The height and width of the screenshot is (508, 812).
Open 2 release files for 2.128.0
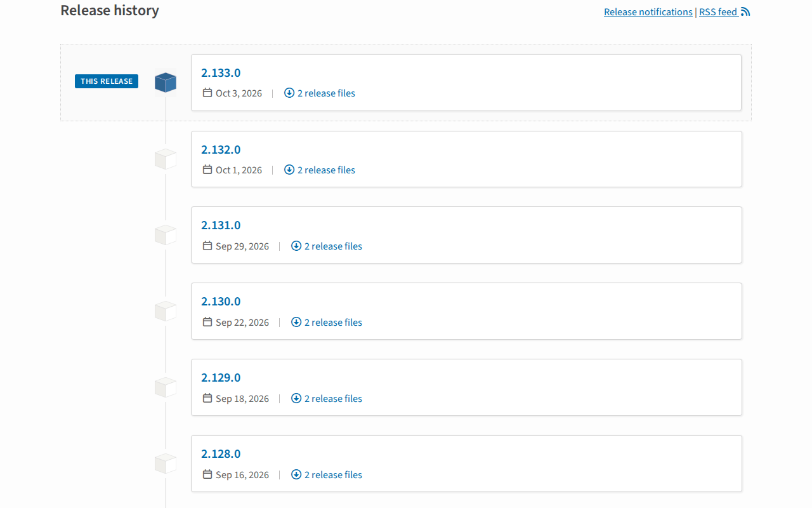tap(333, 475)
